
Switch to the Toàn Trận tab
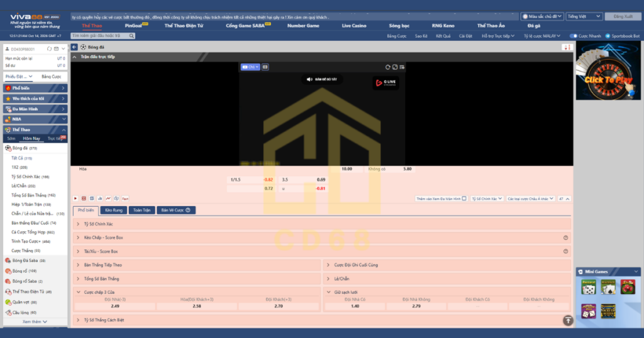[142, 210]
